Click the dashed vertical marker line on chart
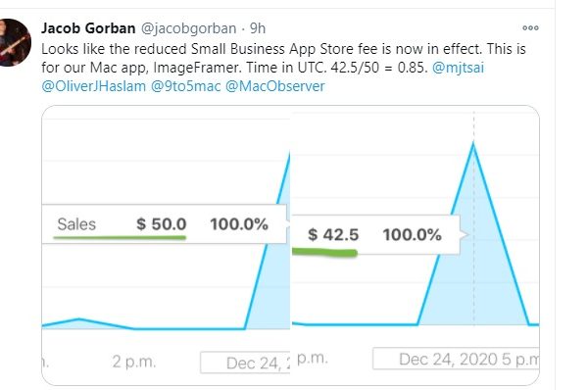 [473, 218]
